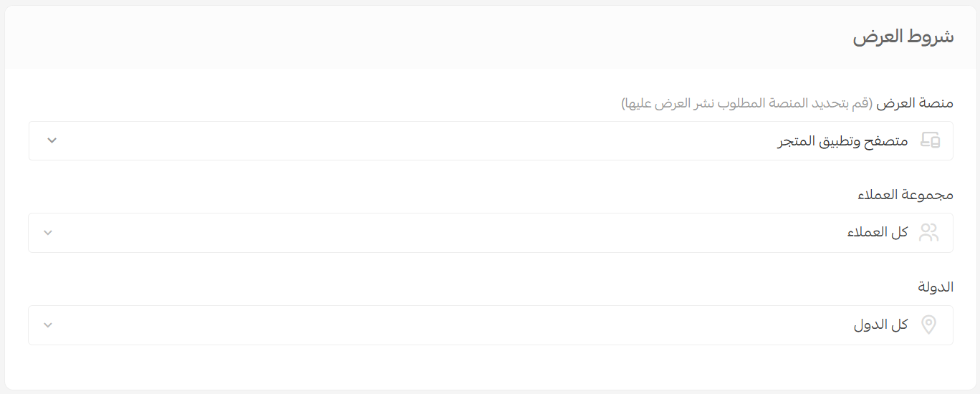The image size is (980, 394).
Task: Click the selected value متصفح وتطبيق المتجر
Action: click(842, 141)
